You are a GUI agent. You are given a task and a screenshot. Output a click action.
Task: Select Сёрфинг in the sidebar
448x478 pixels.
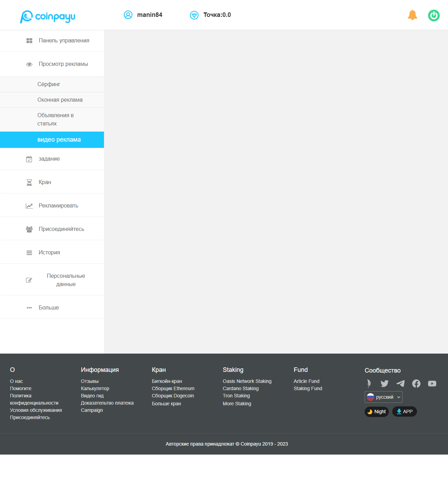click(52, 84)
